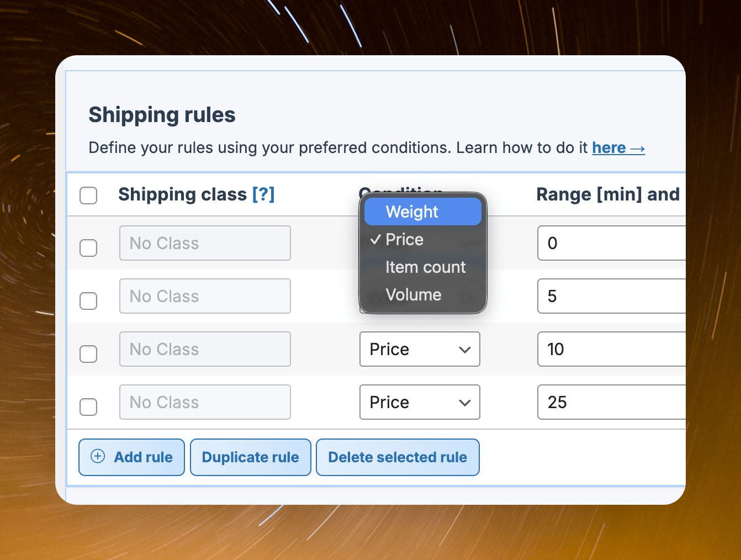741x560 pixels.
Task: Open the Price condition dropdown in the fourth row
Action: pos(419,402)
